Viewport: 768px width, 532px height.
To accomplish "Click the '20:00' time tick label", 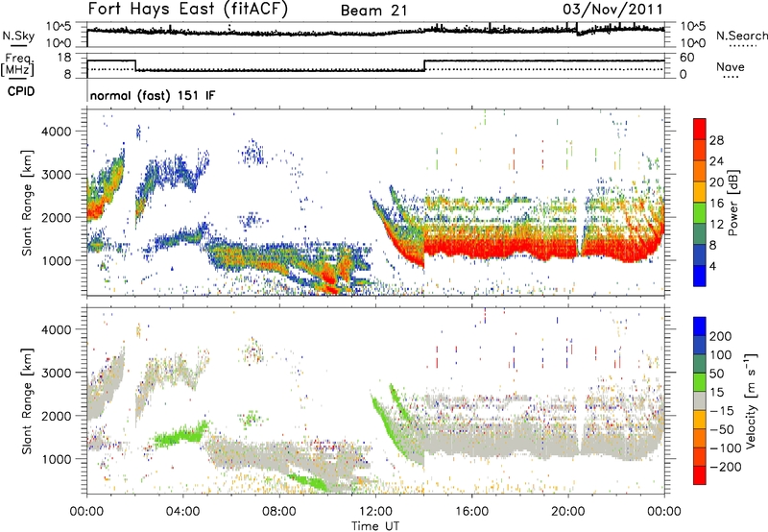I will (x=568, y=512).
